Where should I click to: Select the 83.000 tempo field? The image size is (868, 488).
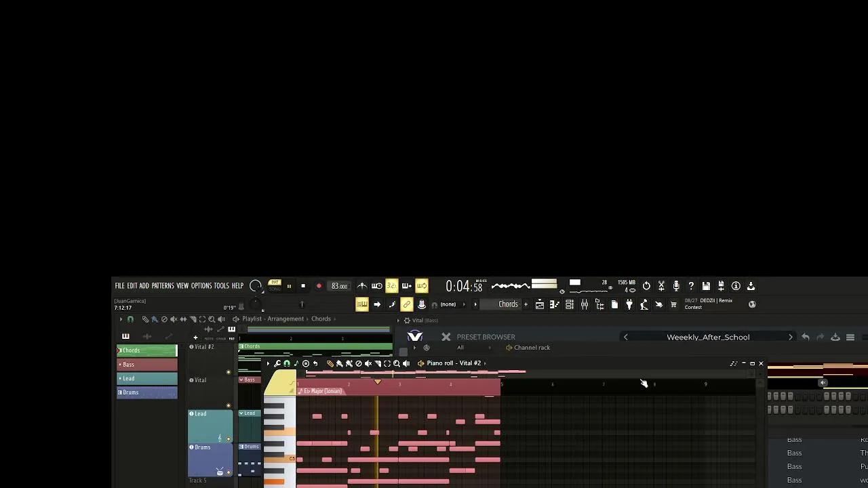tap(339, 286)
